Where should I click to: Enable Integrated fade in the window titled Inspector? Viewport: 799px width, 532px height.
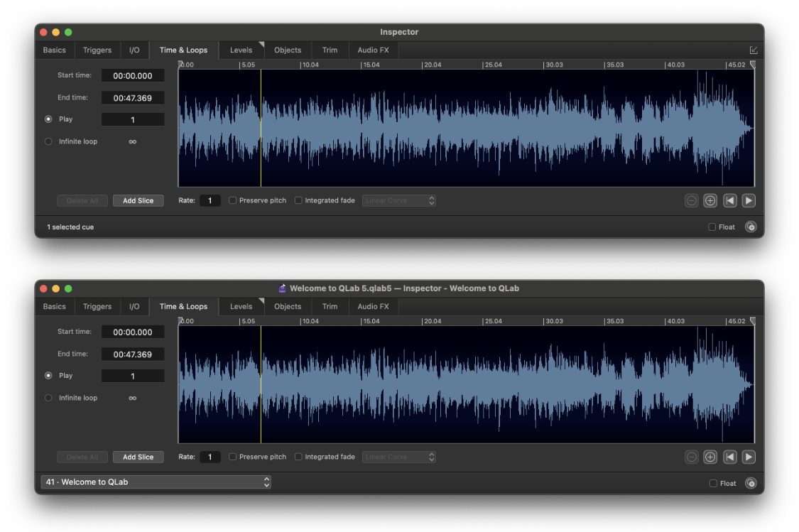[x=298, y=201]
